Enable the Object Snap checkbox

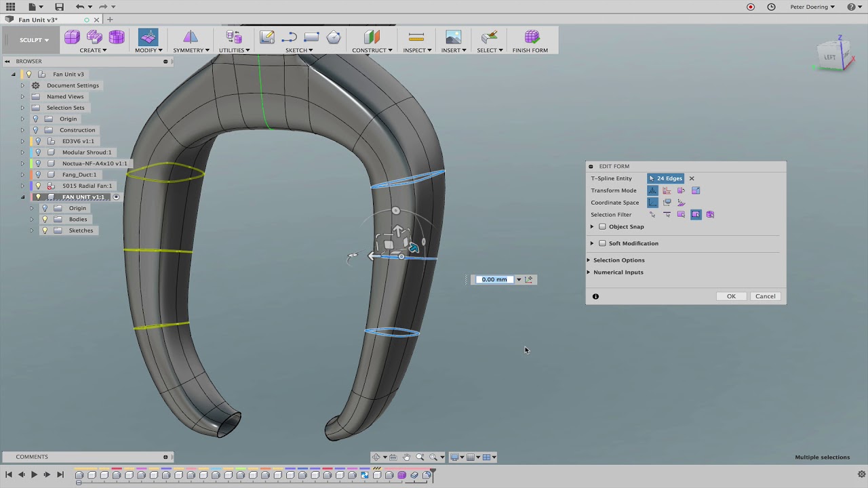tap(602, 227)
